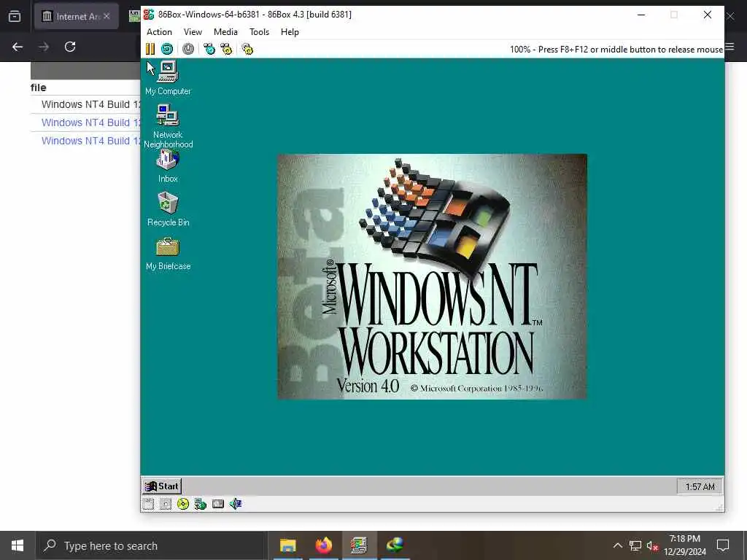Click the Windows NT Start button
747x560 pixels.
click(x=162, y=486)
